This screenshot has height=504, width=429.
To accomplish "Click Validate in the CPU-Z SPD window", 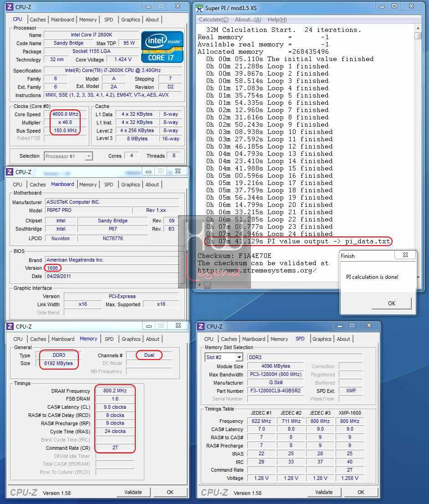I will click(x=324, y=492).
